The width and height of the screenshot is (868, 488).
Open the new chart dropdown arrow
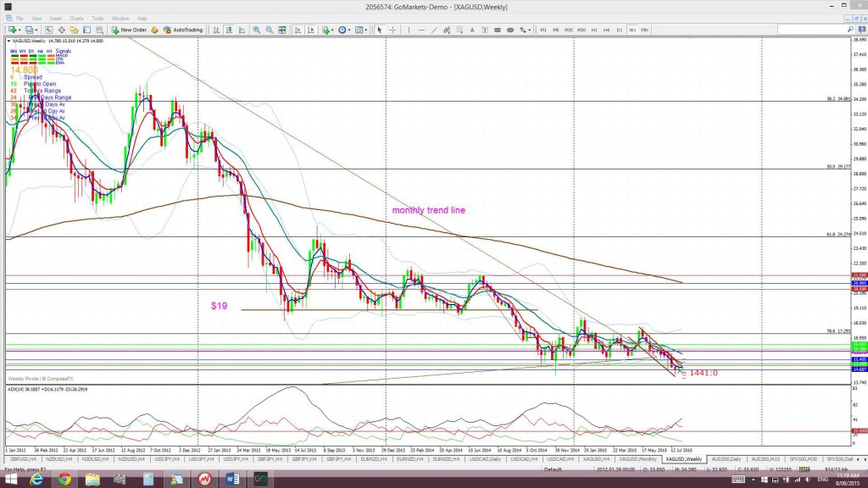click(x=20, y=30)
